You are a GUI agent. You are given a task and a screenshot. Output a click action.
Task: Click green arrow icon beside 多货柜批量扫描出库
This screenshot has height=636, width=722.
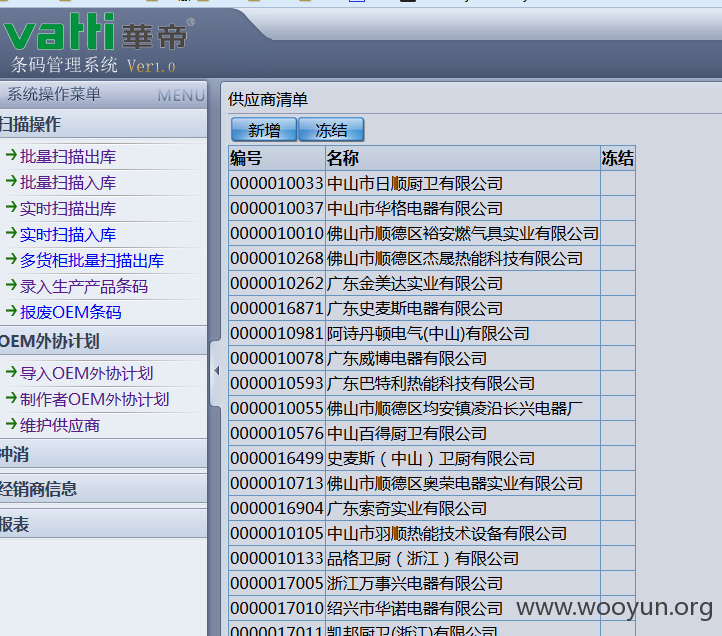click(x=12, y=259)
